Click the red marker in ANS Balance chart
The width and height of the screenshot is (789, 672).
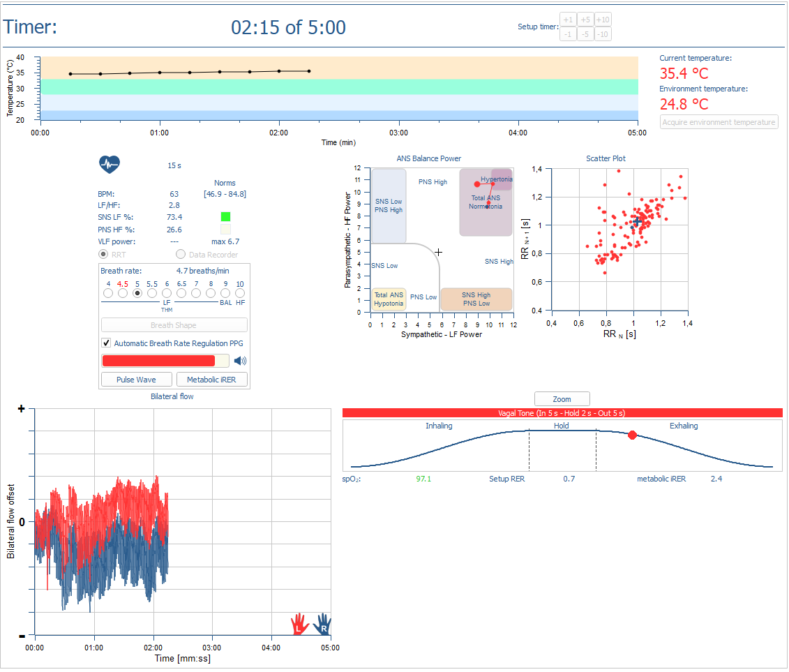477,184
